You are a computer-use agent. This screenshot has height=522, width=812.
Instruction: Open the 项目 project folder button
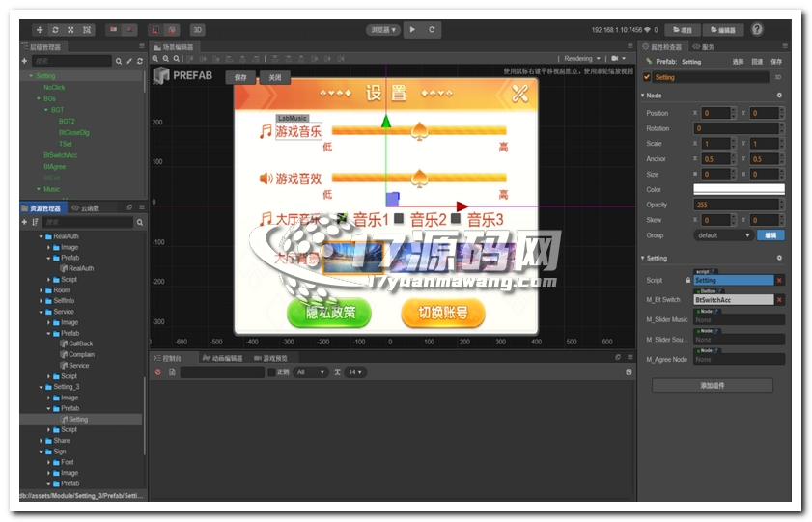point(683,30)
